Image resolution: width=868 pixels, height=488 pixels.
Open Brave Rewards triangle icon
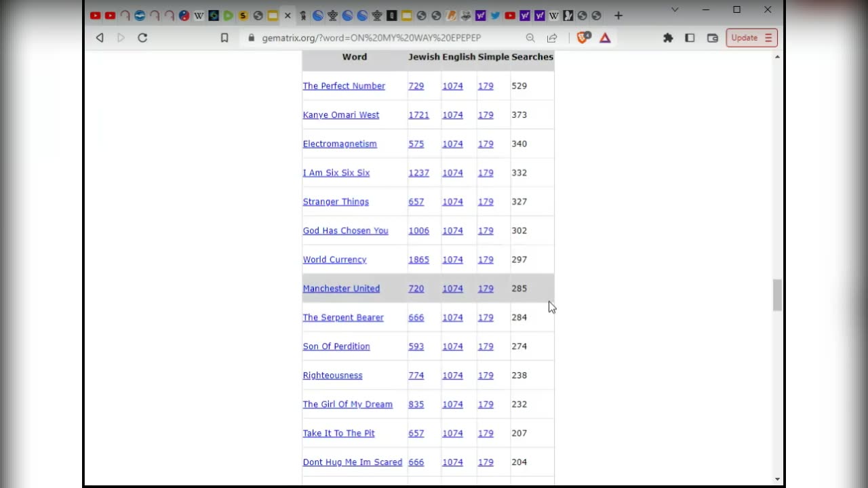tap(605, 38)
